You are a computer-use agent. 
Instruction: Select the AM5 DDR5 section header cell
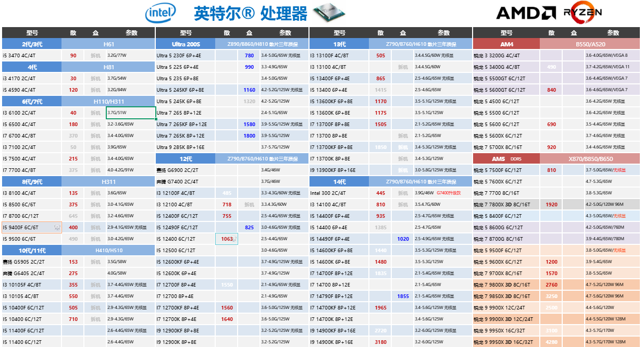[506, 158]
